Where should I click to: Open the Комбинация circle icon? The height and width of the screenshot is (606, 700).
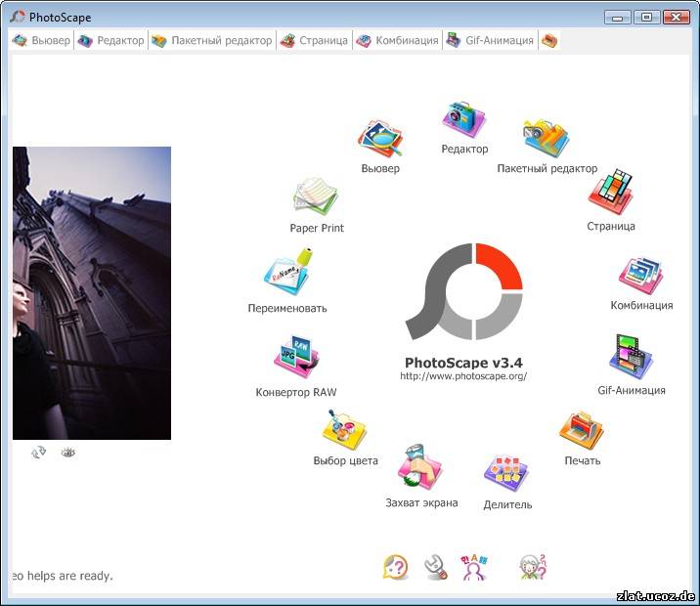click(641, 276)
